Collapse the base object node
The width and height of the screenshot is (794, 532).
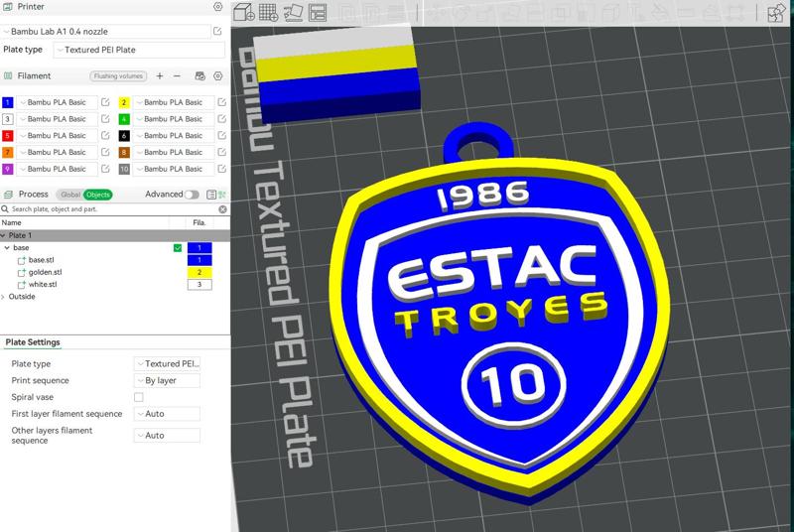pyautogui.click(x=7, y=248)
